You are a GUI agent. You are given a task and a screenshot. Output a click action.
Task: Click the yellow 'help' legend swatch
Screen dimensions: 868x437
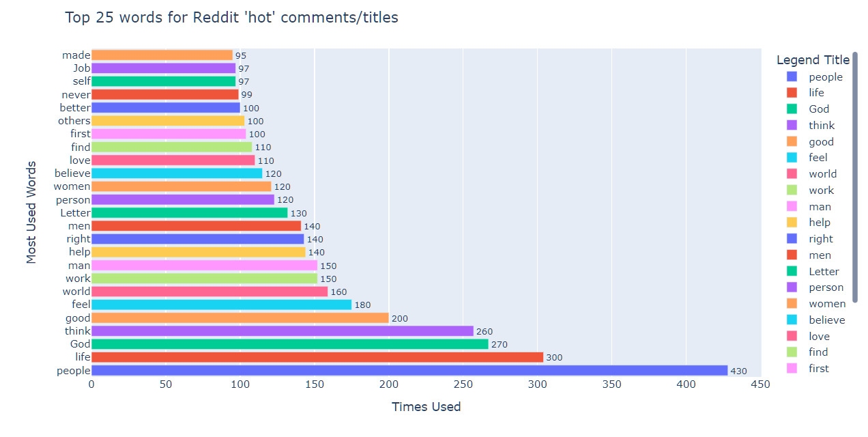click(x=792, y=223)
